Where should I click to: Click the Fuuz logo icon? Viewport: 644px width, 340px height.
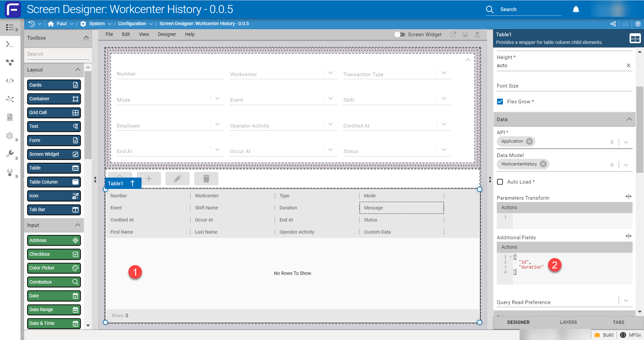[13, 9]
